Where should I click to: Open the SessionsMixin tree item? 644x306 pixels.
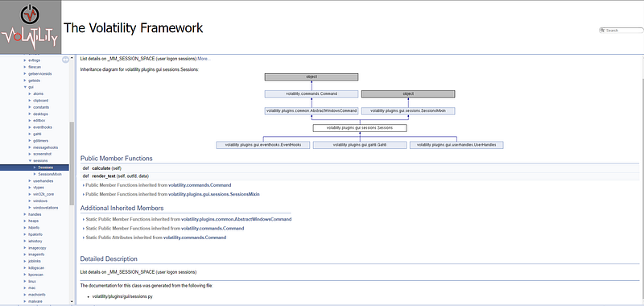pyautogui.click(x=50, y=174)
